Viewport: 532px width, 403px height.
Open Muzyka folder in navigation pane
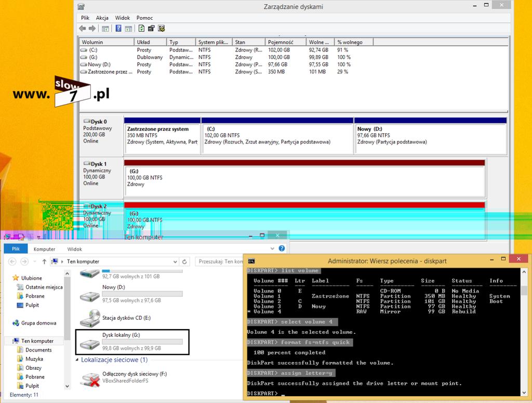click(x=34, y=358)
